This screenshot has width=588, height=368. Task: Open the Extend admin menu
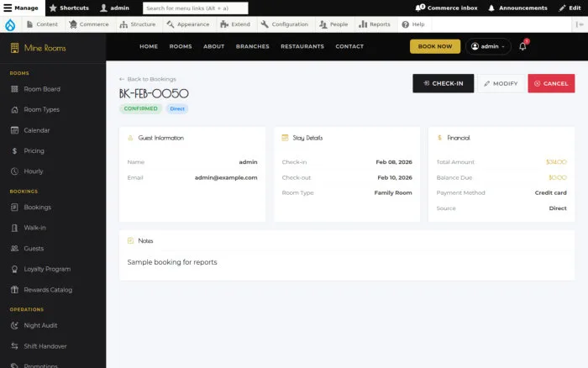click(x=235, y=24)
